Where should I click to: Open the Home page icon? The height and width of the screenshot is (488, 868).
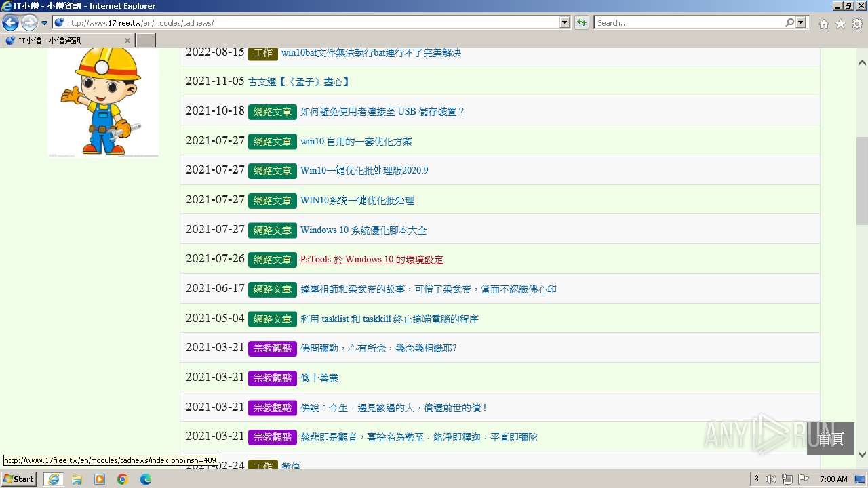point(824,24)
